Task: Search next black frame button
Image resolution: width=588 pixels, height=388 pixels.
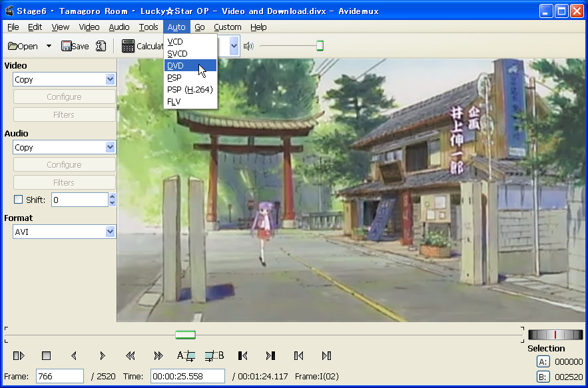Action: 270,355
